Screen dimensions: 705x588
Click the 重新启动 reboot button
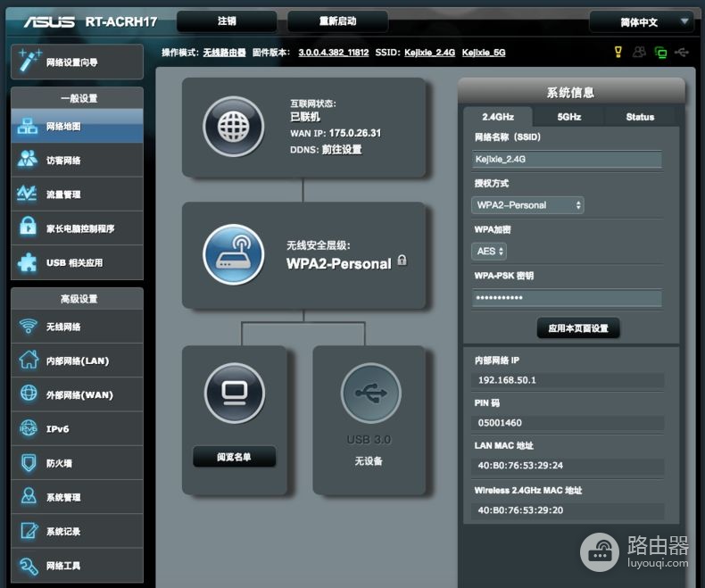pos(337,21)
